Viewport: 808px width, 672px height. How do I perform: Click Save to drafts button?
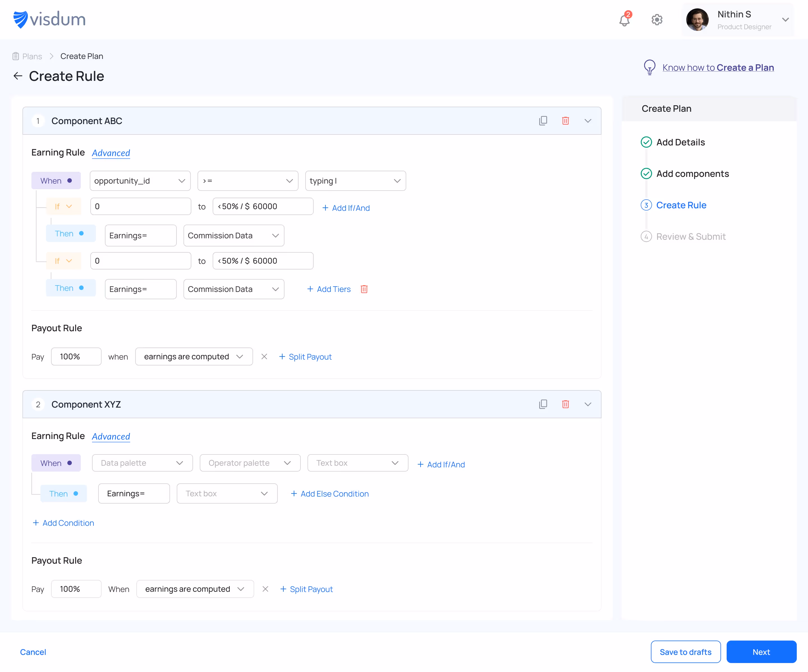click(685, 652)
